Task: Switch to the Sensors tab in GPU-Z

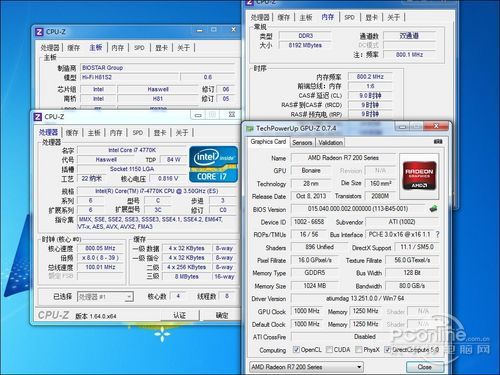Action: tap(302, 143)
